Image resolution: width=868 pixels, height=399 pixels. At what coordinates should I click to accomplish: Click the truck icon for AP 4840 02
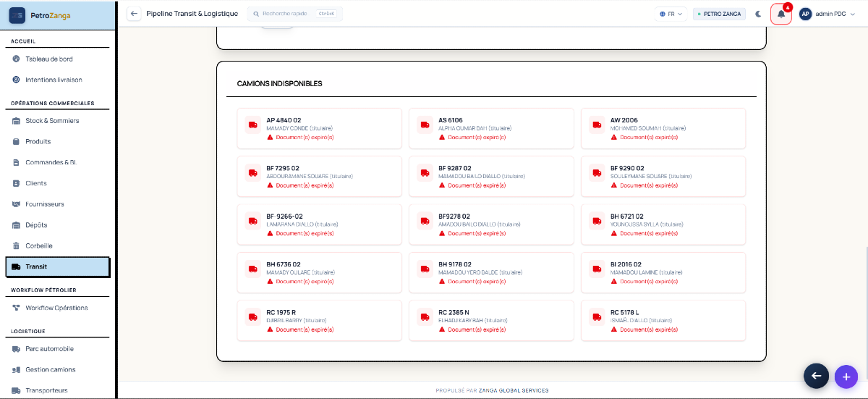(252, 125)
